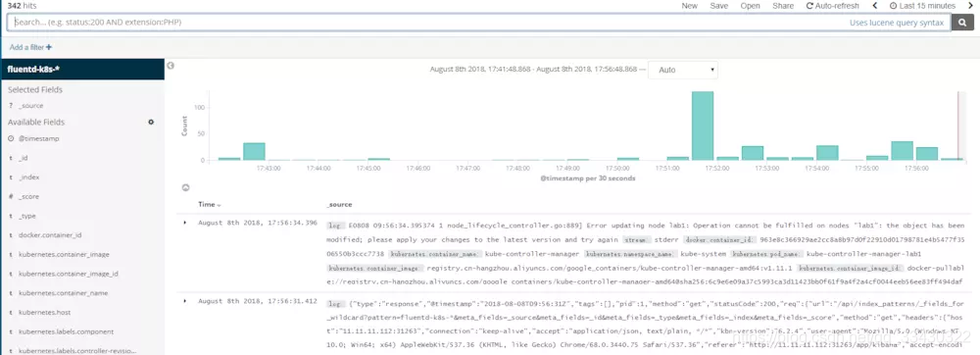Select the @timestamp field
The height and width of the screenshot is (355, 980).
point(39,138)
